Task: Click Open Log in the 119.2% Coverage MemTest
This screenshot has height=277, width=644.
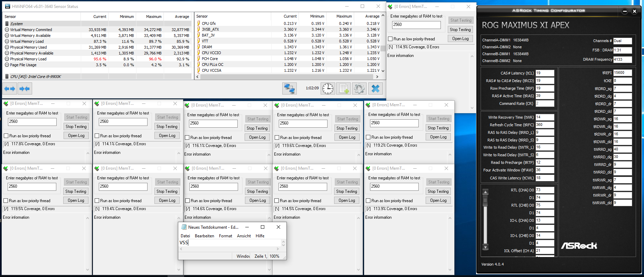Action: pos(438,137)
